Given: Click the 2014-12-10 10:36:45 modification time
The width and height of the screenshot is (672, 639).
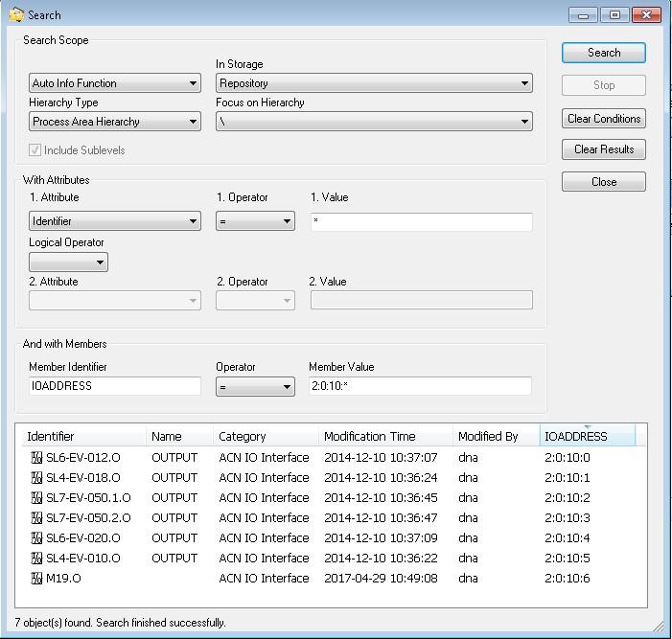Looking at the screenshot, I should coord(381,497).
